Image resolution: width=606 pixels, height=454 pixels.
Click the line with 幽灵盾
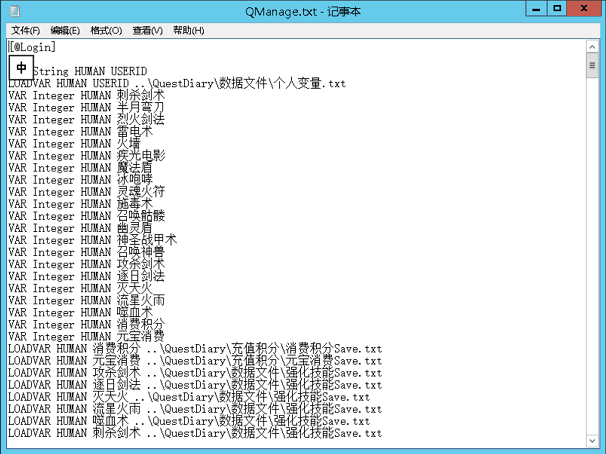pos(80,228)
